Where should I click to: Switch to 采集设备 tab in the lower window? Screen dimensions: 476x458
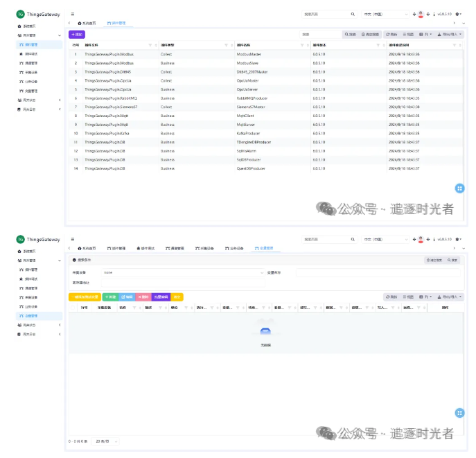tap(204, 249)
